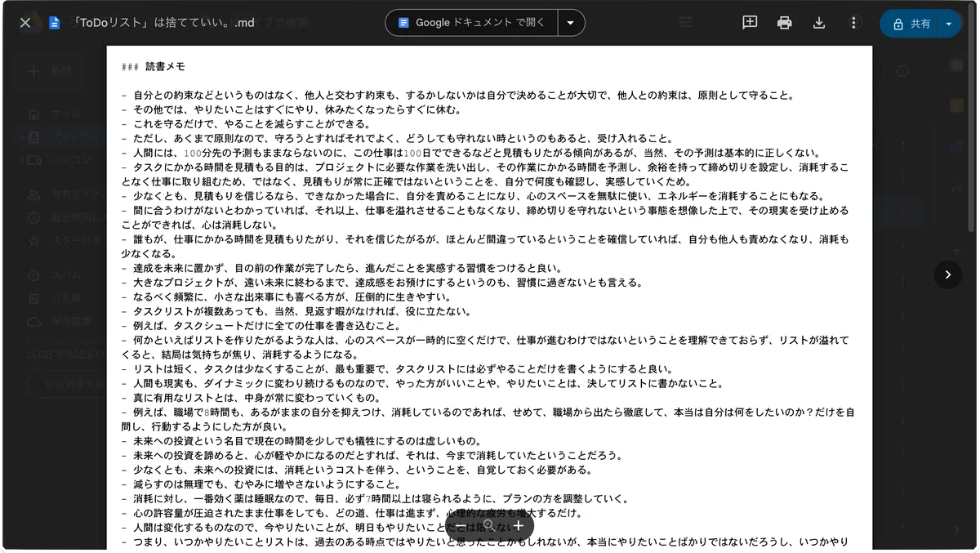The height and width of the screenshot is (553, 980).
Task: Click the line starting 大きなプロジェクトが、遠い未来に
Action: click(381, 283)
